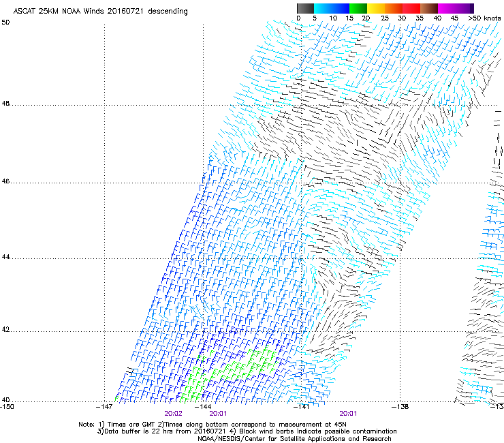Viewport: 504px width, 443px height.
Task: Click the purple 20:01 time near -138
Action: tap(348, 414)
